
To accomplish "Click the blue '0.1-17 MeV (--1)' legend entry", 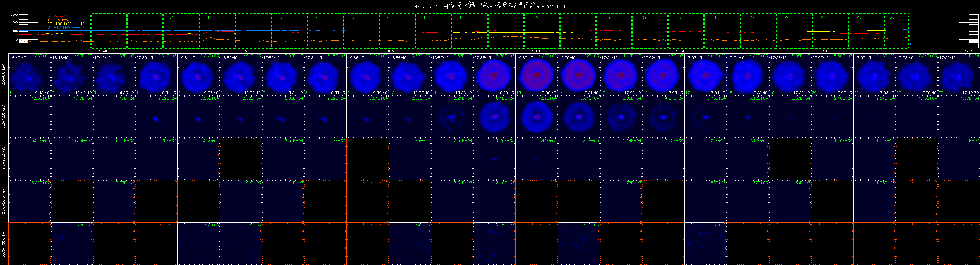I will pos(65,27).
